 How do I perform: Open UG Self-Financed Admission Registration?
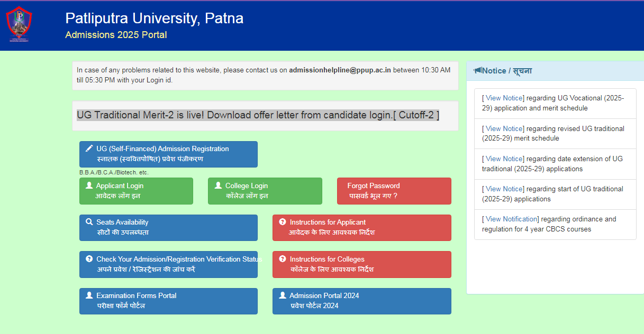168,154
